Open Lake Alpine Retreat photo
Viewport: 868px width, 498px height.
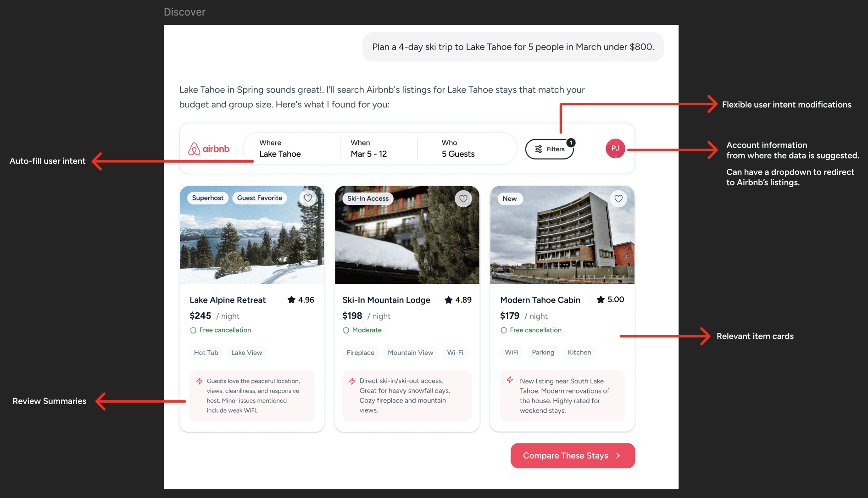252,235
